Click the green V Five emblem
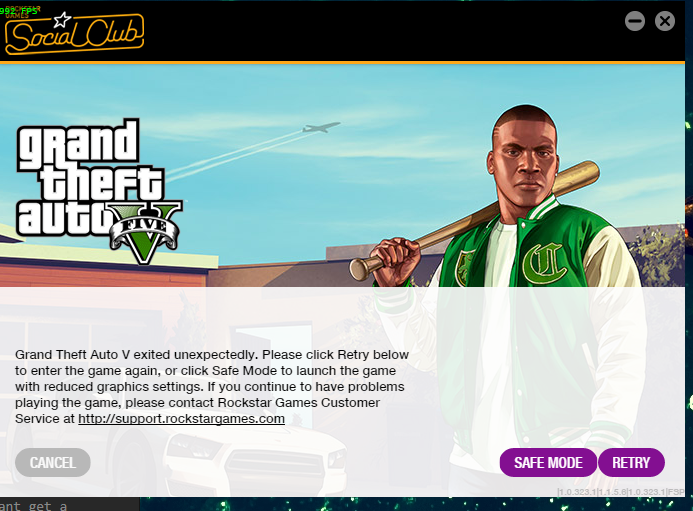The width and height of the screenshot is (693, 511). (146, 232)
